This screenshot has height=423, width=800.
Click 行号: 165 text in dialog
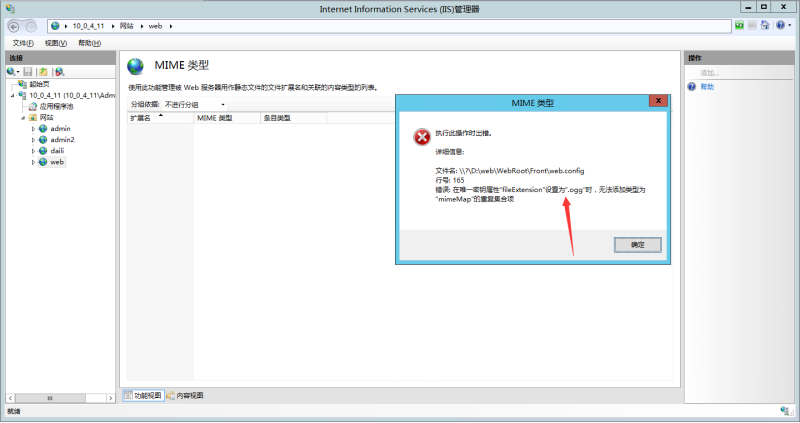pyautogui.click(x=450, y=180)
